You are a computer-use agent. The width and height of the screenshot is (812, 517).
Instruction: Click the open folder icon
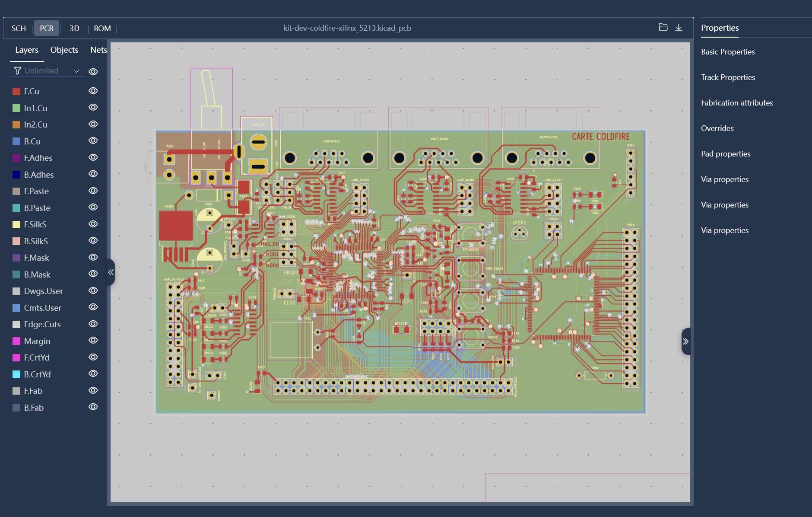663,28
